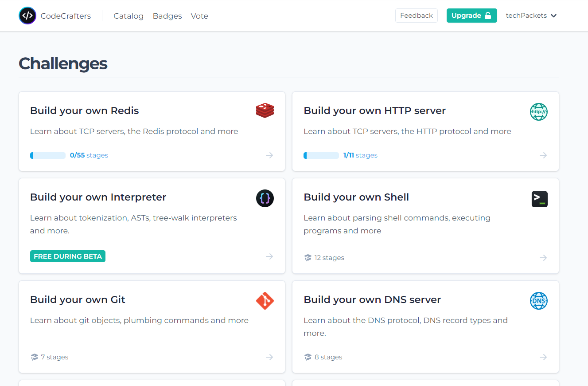The height and width of the screenshot is (386, 588).
Task: Click the HTTP protocol description text
Action: point(407,131)
